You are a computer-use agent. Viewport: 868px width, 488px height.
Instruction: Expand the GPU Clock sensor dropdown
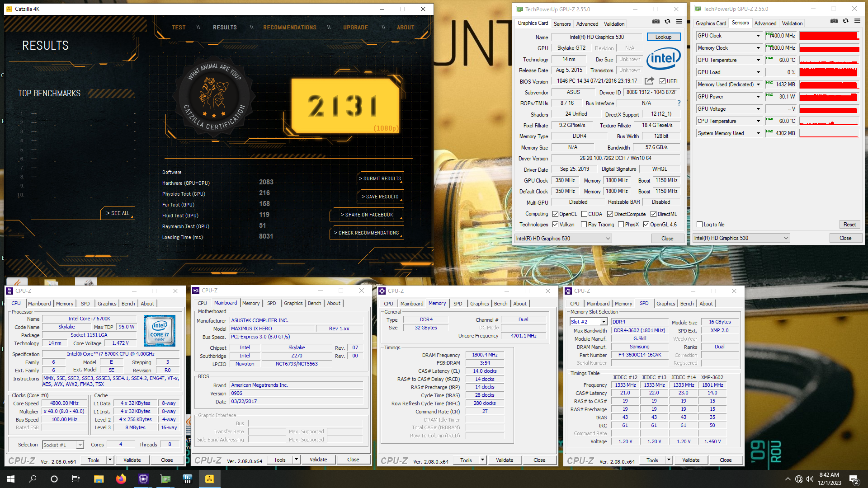[x=758, y=36]
